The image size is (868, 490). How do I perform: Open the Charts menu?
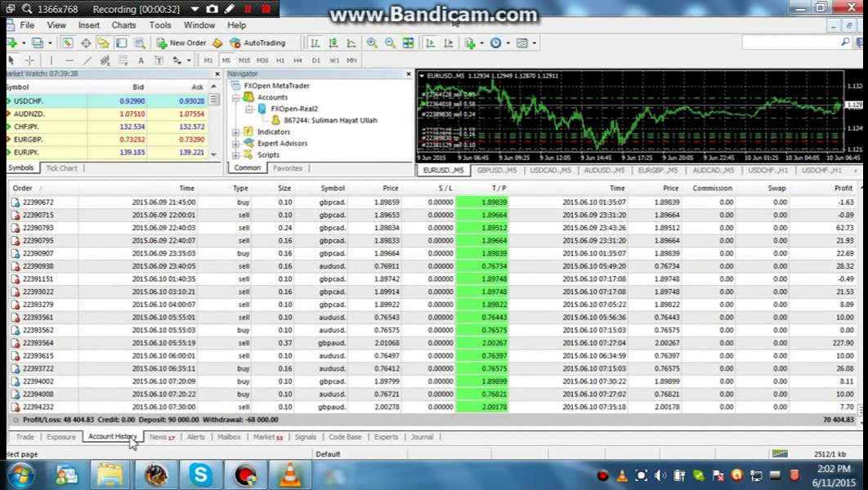tap(123, 24)
